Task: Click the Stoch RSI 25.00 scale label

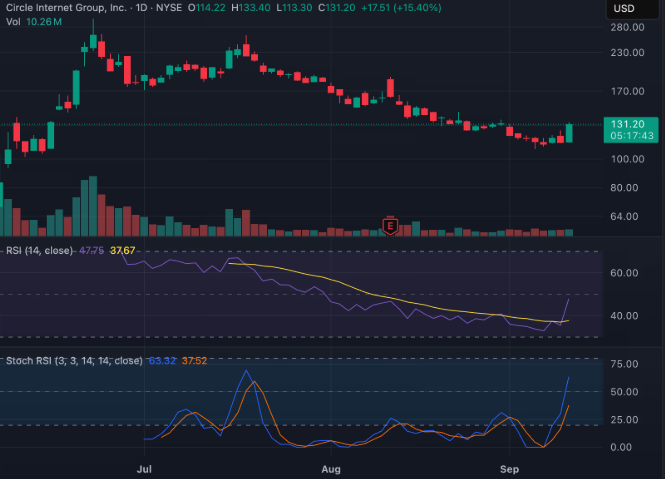Action: coord(624,420)
